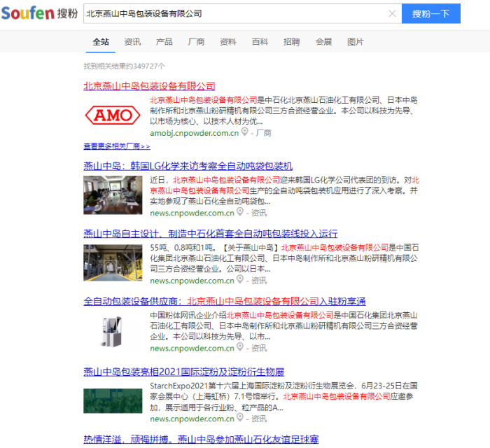
Task: Open the 韩国LG化学来访考察 article link
Action: point(188,166)
